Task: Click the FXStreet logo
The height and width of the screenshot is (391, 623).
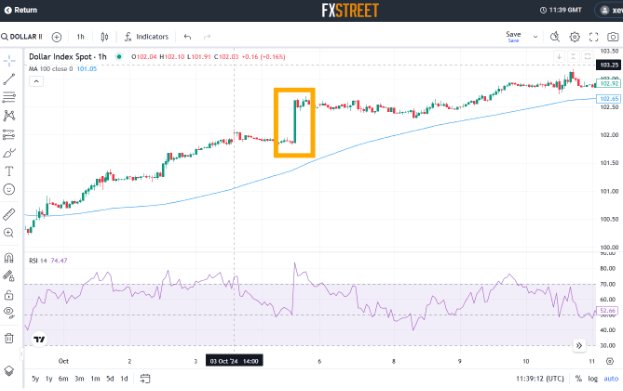Action: click(350, 10)
